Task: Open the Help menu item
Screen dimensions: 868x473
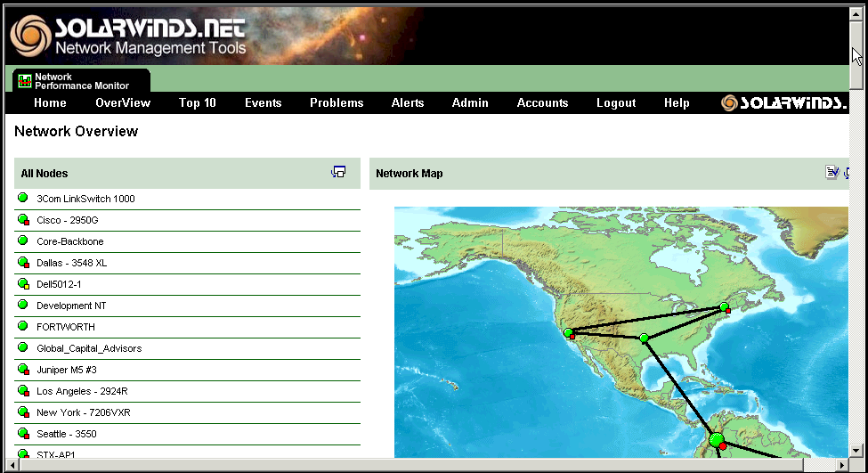Action: pos(677,103)
